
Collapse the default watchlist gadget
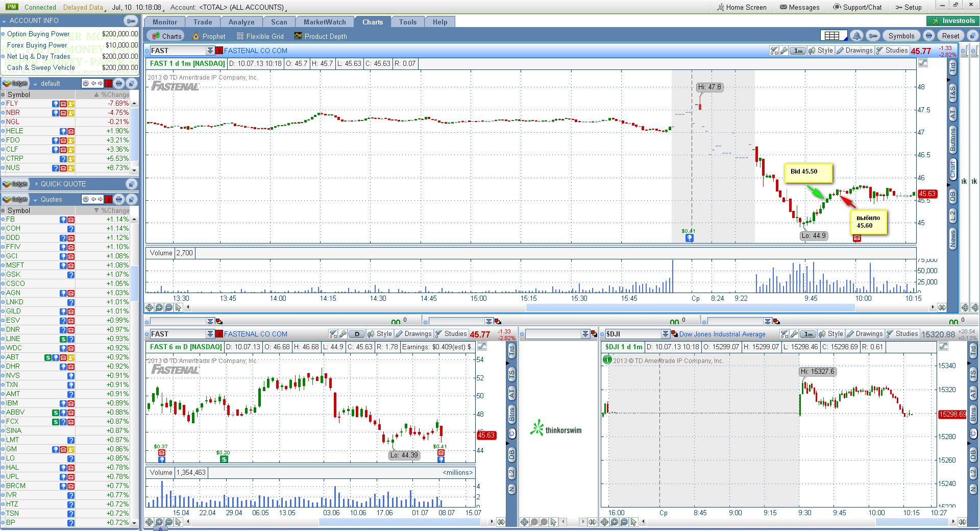point(35,84)
